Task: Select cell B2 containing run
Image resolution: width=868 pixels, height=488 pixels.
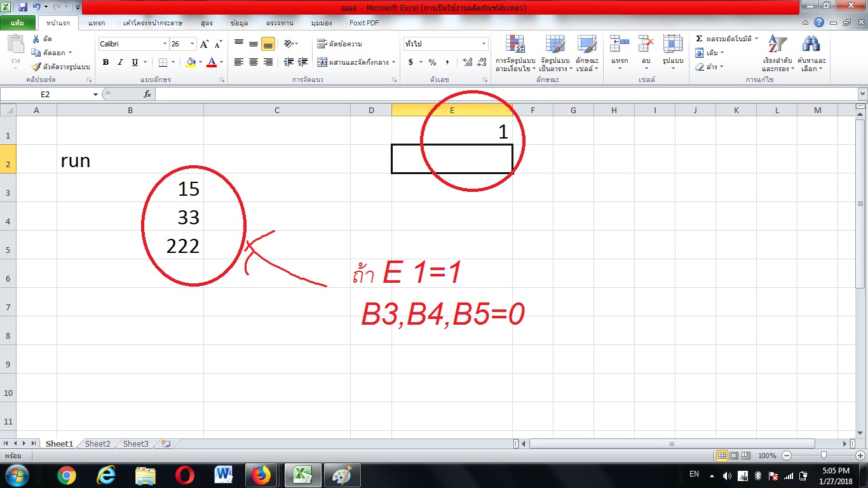Action: [130, 159]
